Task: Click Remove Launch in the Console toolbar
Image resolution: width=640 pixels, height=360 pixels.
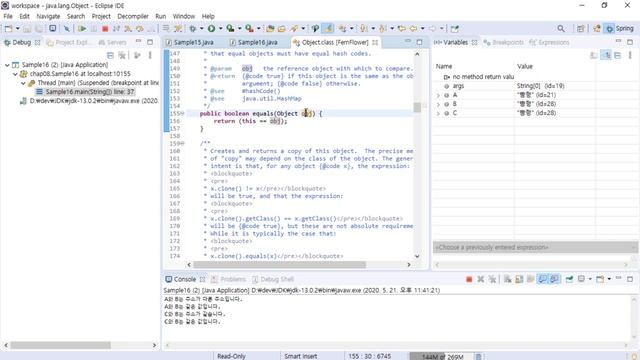Action: [x=480, y=279]
